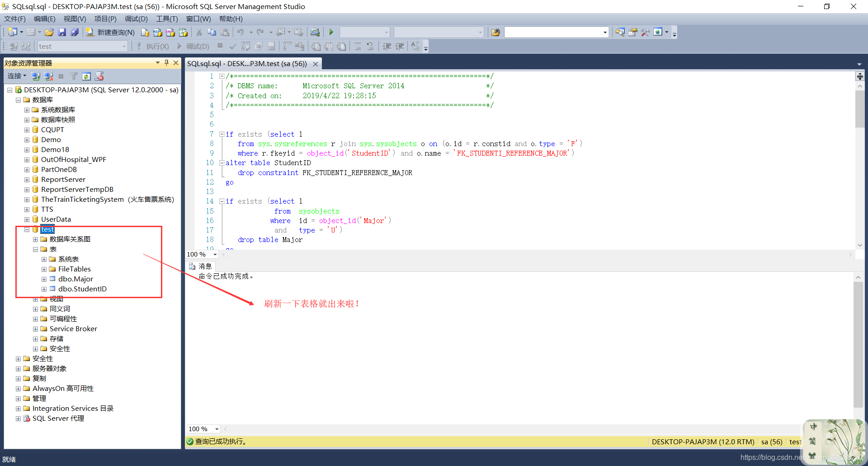Click the Find in Files binoculars icon
This screenshot has width=868, height=466.
coord(496,32)
